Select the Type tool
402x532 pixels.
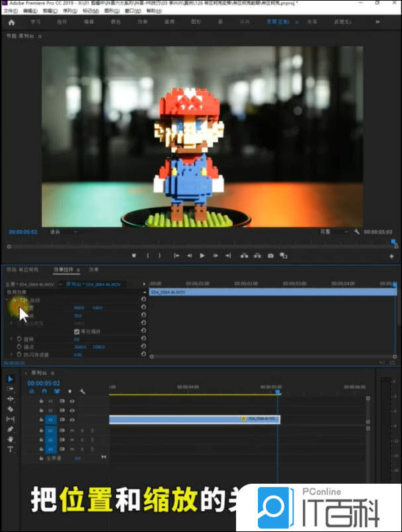click(11, 449)
